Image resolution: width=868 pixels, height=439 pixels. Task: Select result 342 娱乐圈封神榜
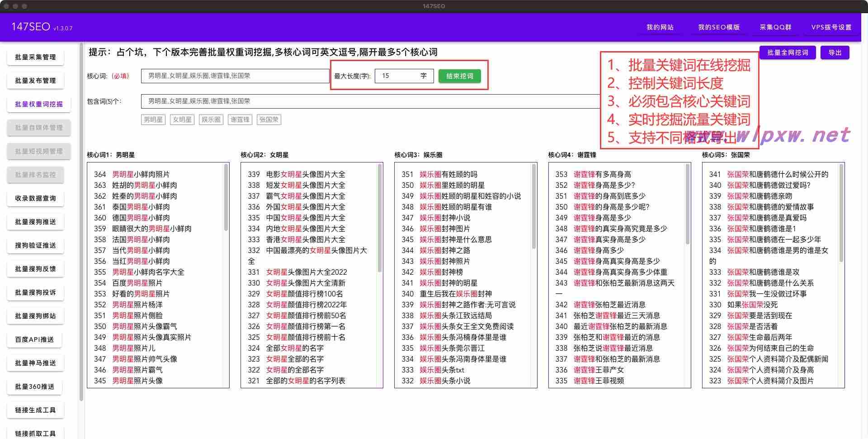point(432,272)
